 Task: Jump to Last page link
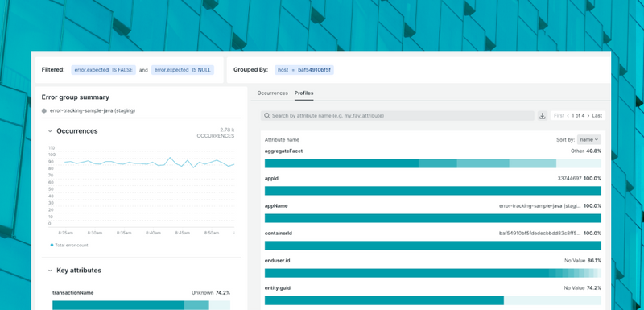pyautogui.click(x=597, y=116)
